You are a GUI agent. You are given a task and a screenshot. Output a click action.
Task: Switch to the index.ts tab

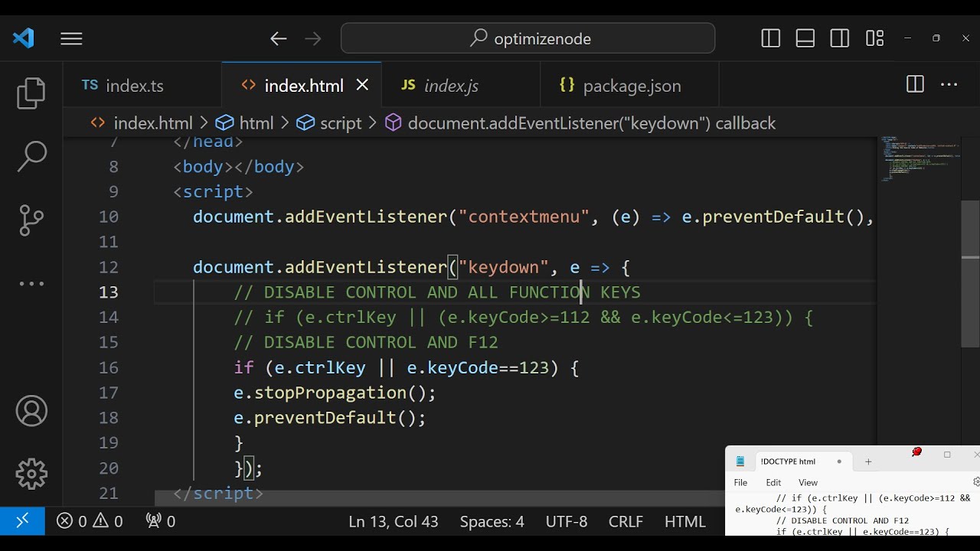134,86
